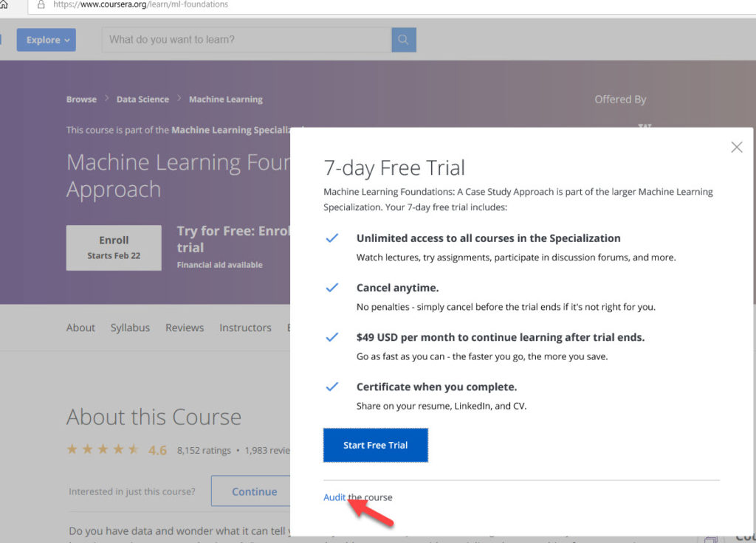
Task: Click the Enroll Starts Feb 22 button
Action: (114, 248)
